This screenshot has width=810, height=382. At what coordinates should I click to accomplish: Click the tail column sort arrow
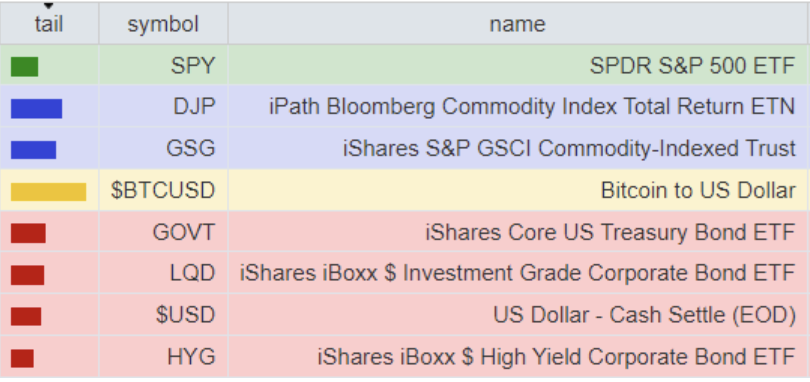pos(49,6)
